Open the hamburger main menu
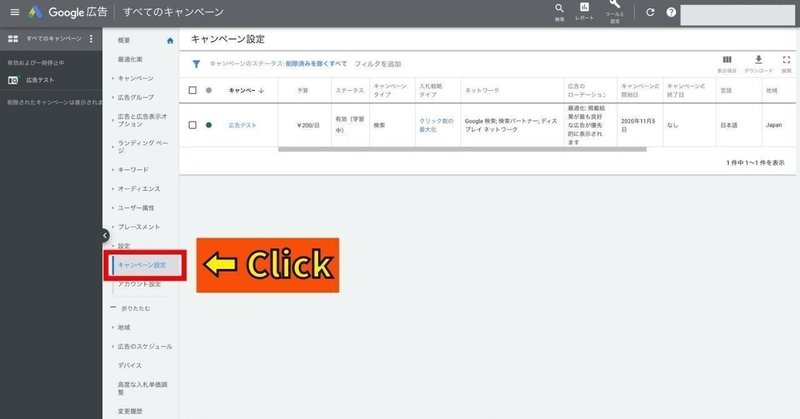 pyautogui.click(x=14, y=12)
